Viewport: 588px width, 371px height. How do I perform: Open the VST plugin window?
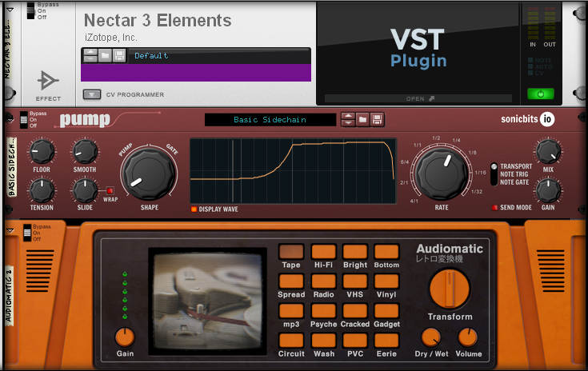click(x=418, y=98)
